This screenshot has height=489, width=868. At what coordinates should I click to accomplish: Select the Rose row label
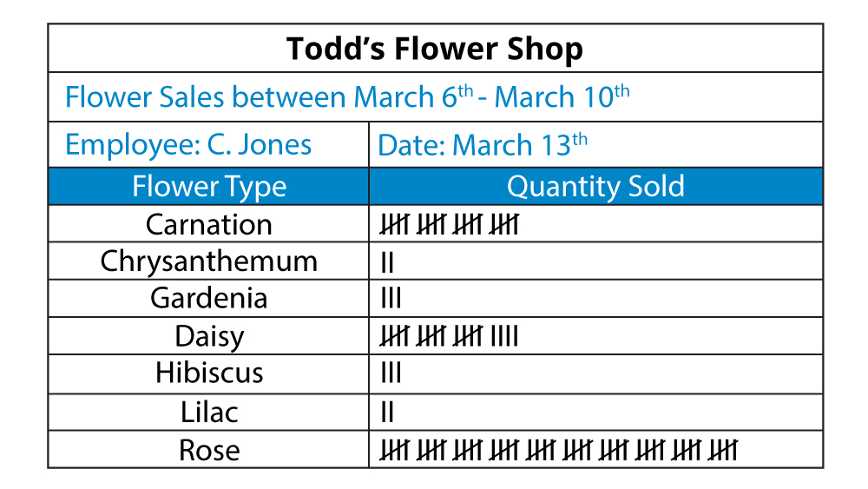click(208, 450)
